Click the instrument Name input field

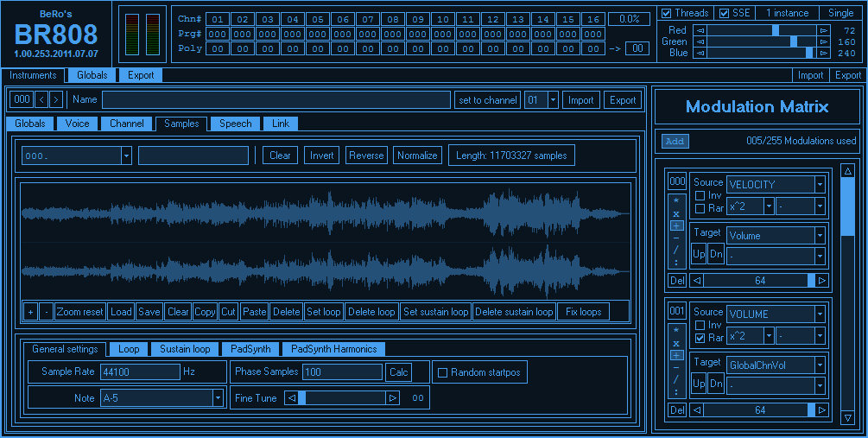276,100
